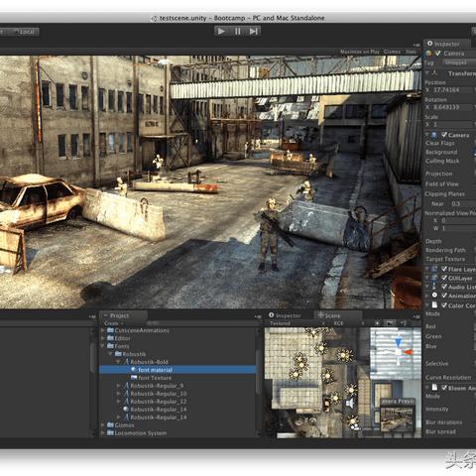Toggle the Camera game object active checkbox
The image size is (476, 476).
coord(438,54)
